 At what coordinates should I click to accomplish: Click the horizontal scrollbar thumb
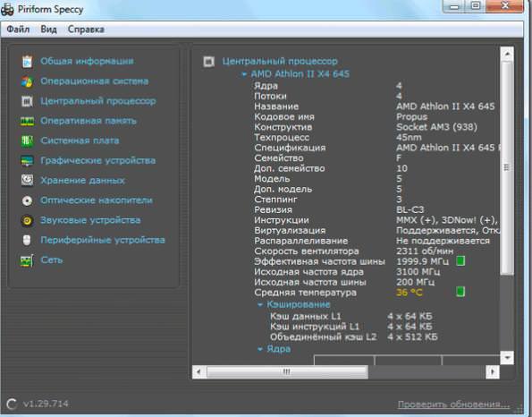(287, 372)
